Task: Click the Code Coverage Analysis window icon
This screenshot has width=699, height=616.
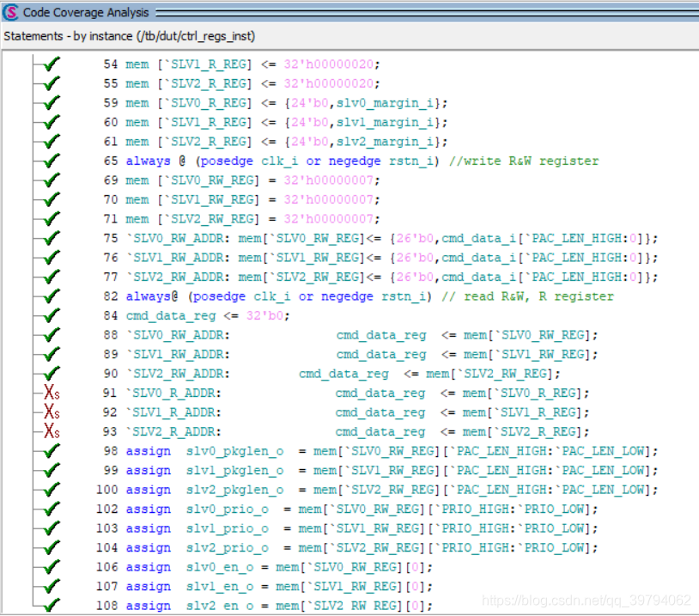Action: [x=10, y=12]
